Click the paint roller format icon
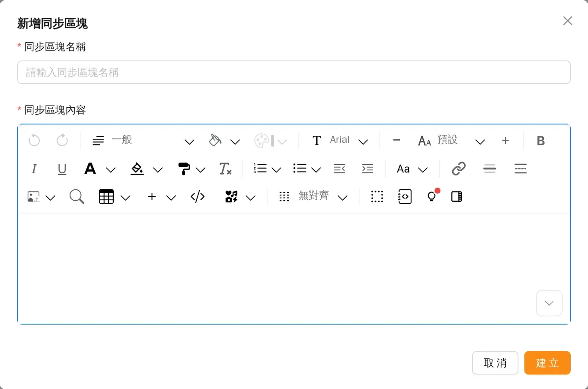 tap(184, 169)
